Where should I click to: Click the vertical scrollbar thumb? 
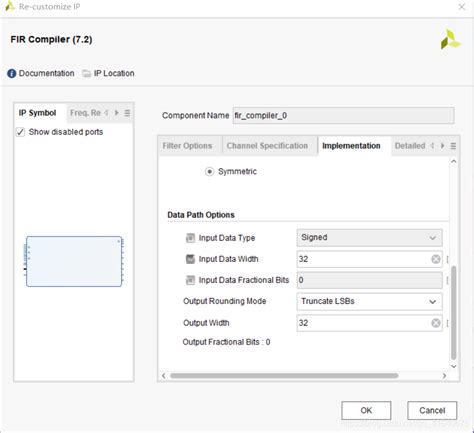(x=454, y=313)
